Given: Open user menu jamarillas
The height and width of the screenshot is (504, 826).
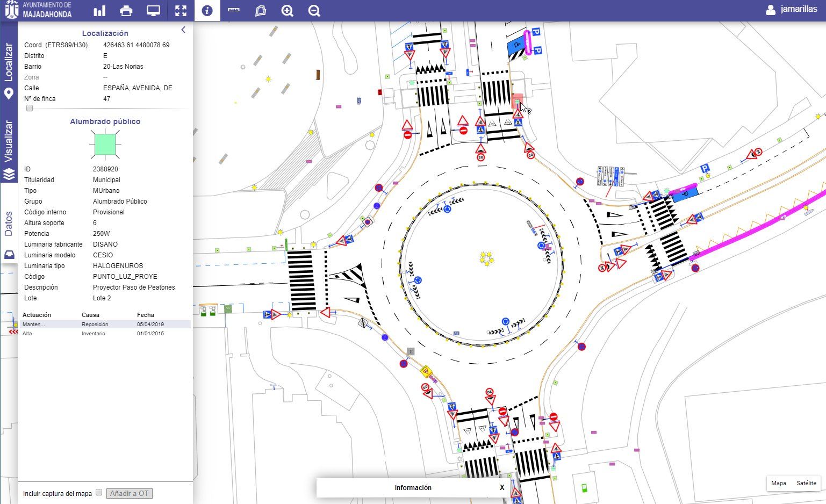Looking at the screenshot, I should pos(791,9).
